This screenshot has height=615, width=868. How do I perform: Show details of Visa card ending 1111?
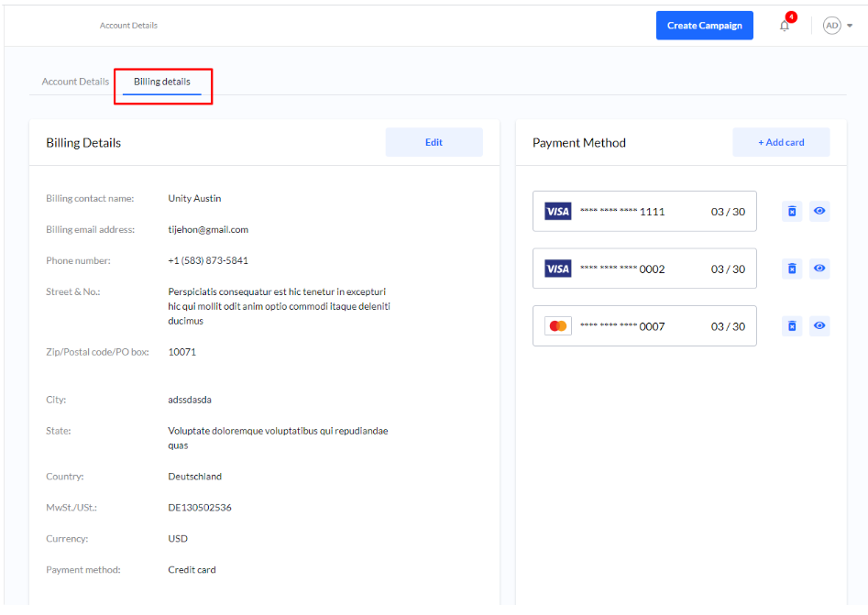[819, 212]
